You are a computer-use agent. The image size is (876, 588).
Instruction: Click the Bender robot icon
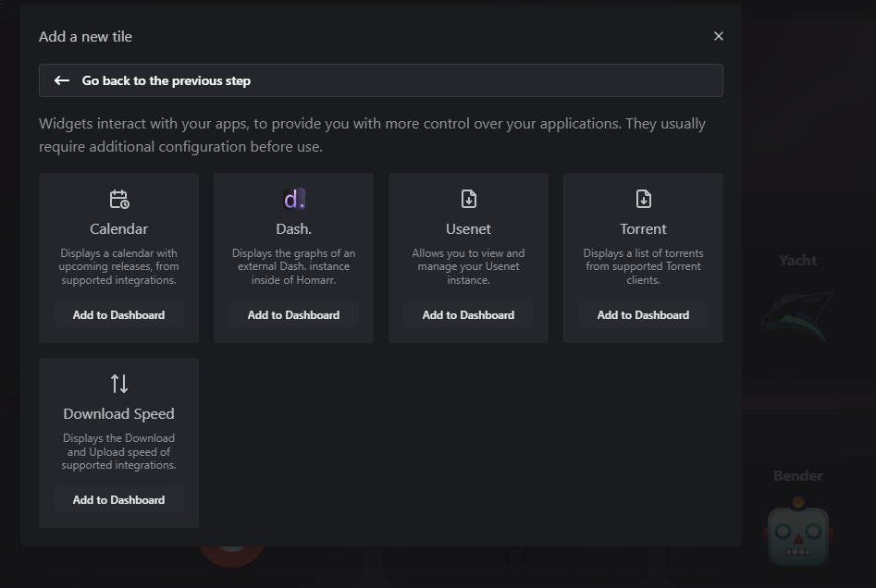pos(797,532)
